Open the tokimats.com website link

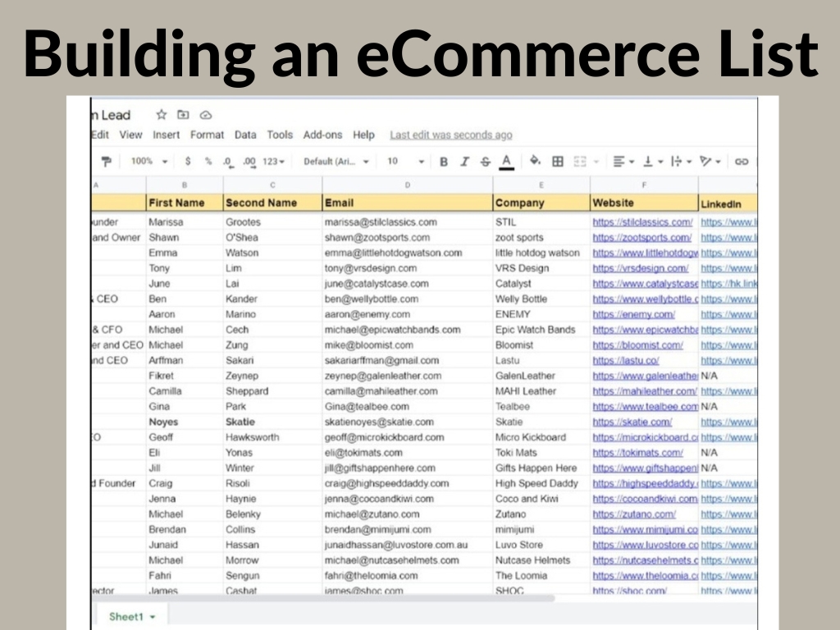coord(637,453)
